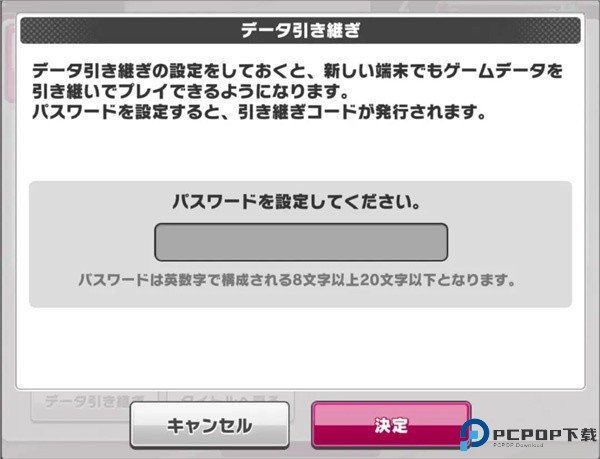The width and height of the screenshot is (600, 459).
Task: Click the small PCPOP Download caption
Action: [518, 445]
